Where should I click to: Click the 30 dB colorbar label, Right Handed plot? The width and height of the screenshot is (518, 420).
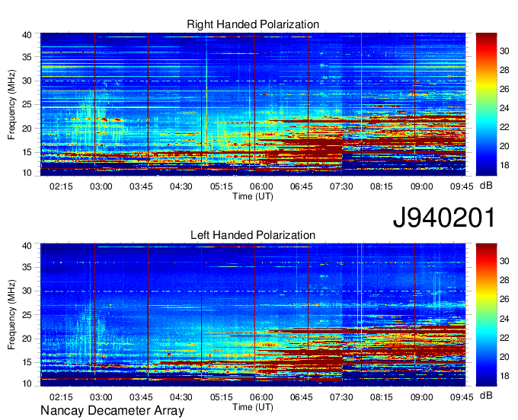click(x=504, y=51)
